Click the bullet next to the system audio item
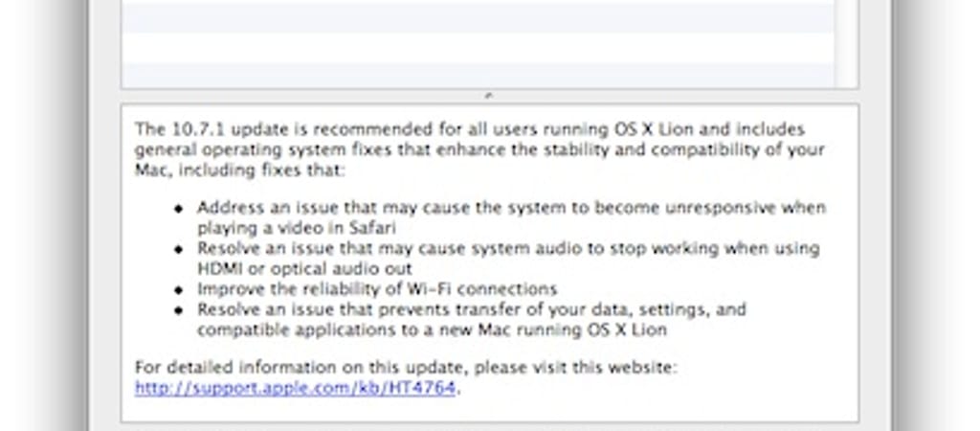Viewport: 980px width, 431px height. (x=178, y=249)
